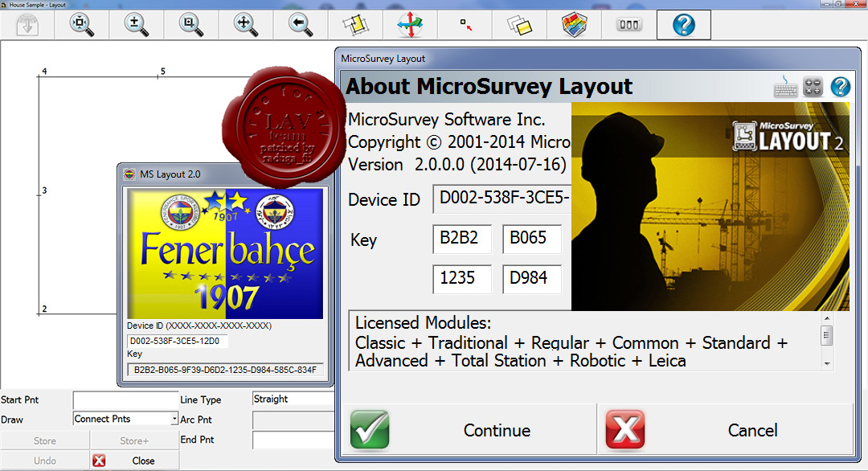Click the 'Version 2.0.0.0 (2014-07-16)' text

(x=457, y=165)
